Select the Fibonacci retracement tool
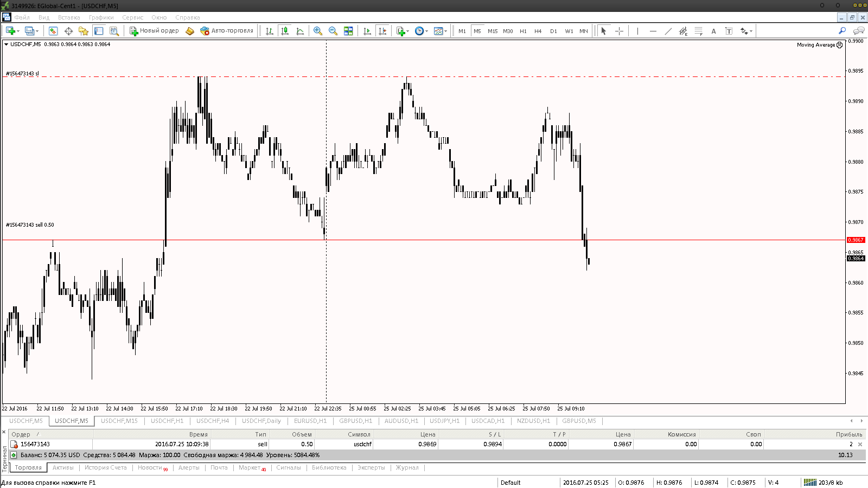 [698, 31]
